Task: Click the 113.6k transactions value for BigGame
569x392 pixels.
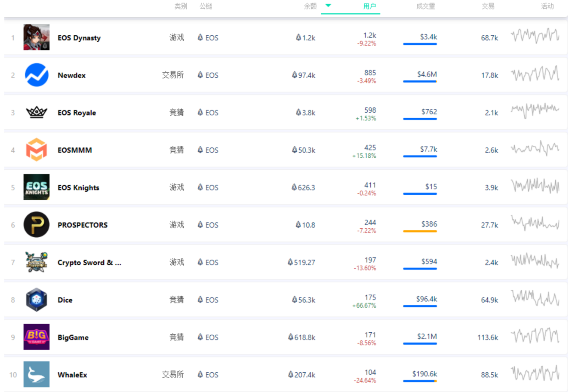Action: (488, 337)
